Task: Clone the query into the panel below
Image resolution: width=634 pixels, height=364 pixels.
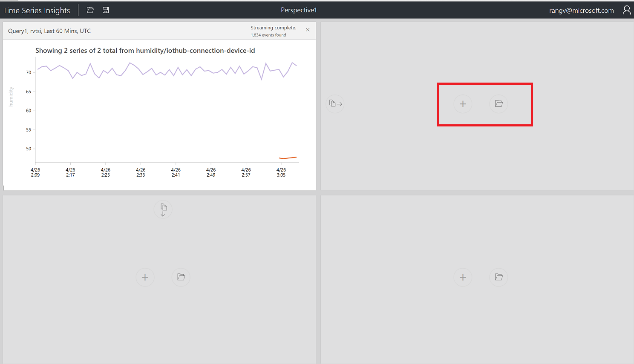Action: (x=163, y=209)
